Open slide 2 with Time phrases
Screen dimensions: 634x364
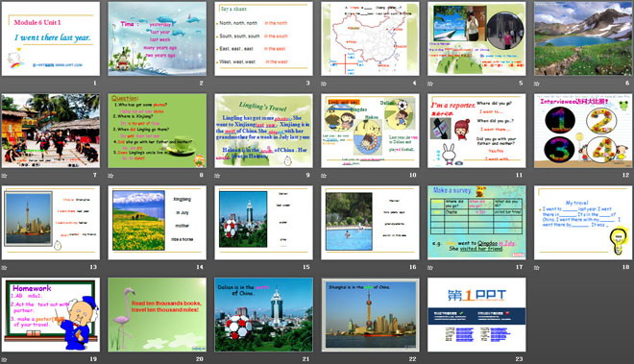tap(157, 38)
